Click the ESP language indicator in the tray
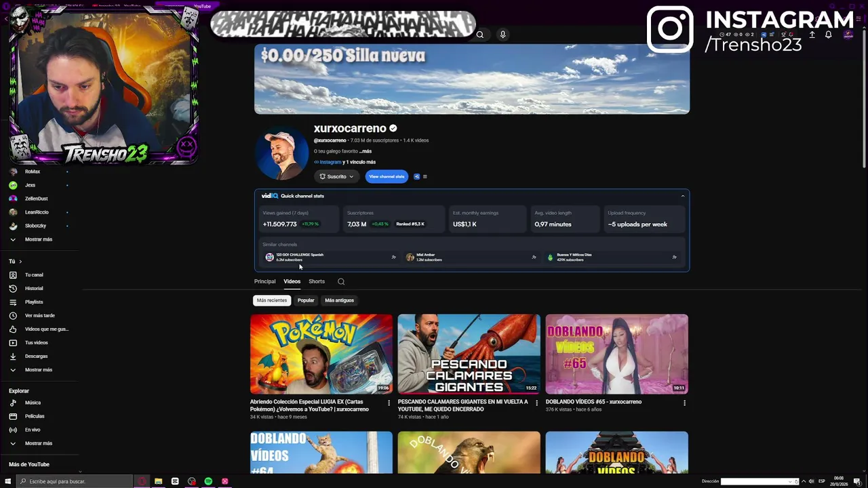This screenshot has height=488, width=868. 821,481
